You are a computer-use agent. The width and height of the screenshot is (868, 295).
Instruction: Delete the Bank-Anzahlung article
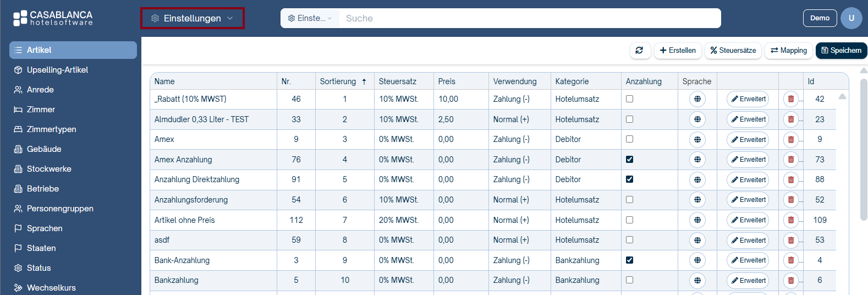tap(791, 260)
